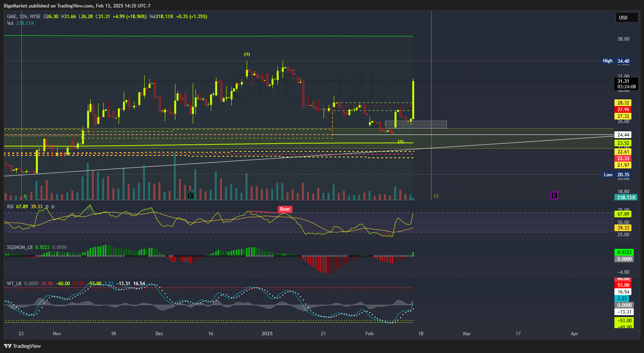The height and width of the screenshot is (353, 644).
Task: Select the SQZMOM_LB indicator legend title
Action: [20, 247]
